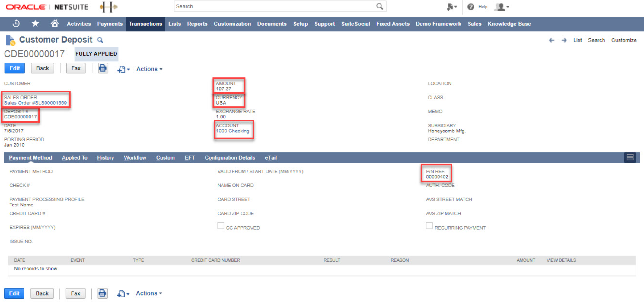Click the bottom Print icon
Screen dimensions: 644x304
[102, 293]
